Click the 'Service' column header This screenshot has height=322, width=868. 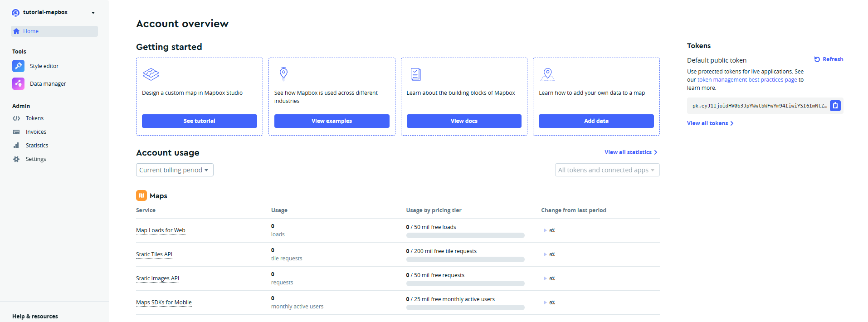(146, 210)
